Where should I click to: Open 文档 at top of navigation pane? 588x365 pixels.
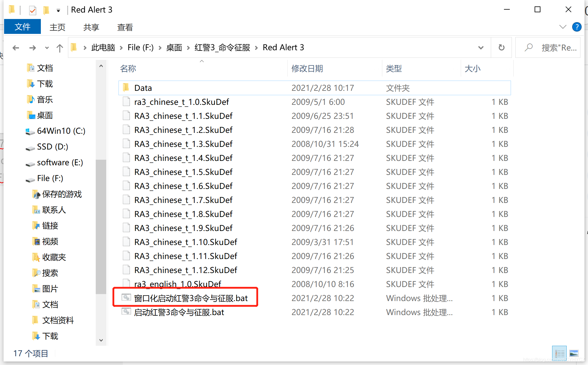pos(45,68)
